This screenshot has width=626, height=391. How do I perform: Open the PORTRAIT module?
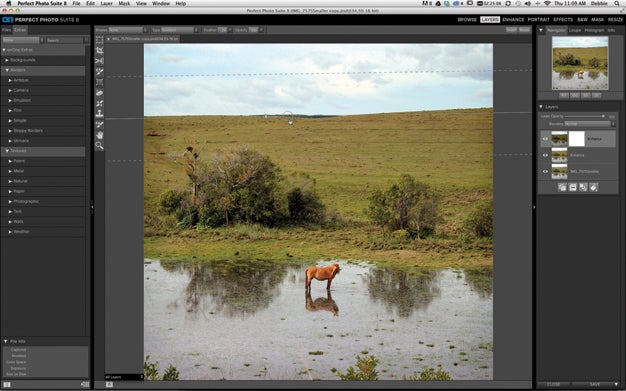point(539,20)
